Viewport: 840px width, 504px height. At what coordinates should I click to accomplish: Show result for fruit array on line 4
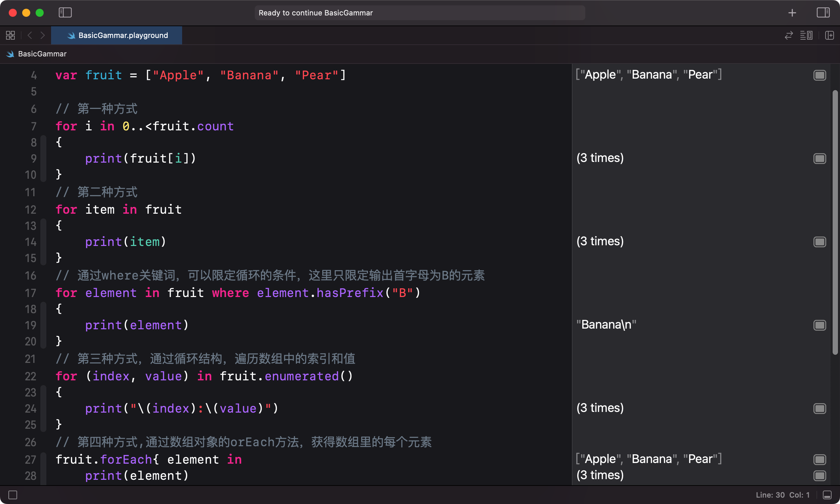[x=820, y=75]
